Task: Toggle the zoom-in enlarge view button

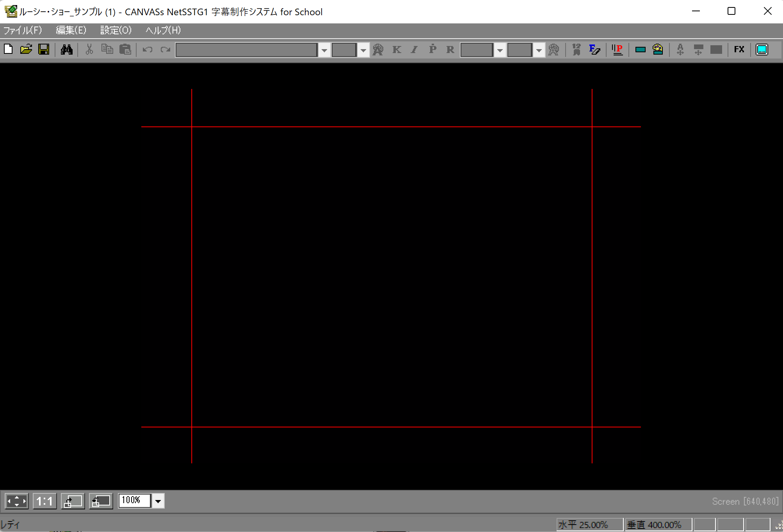Action: tap(73, 501)
